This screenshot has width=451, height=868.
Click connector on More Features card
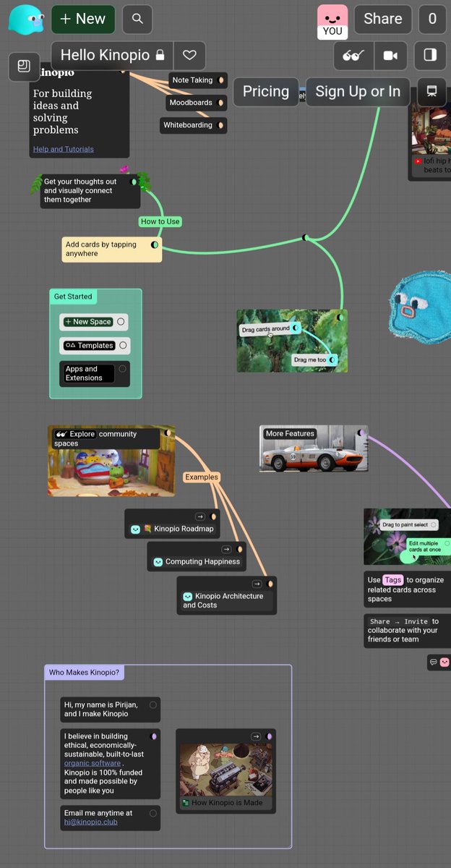click(360, 433)
